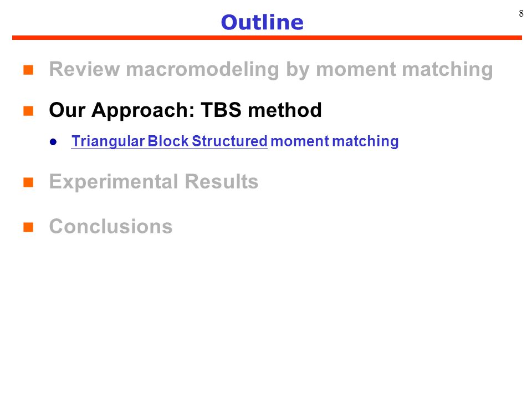Select the greyed Experimental Results item

[154, 182]
